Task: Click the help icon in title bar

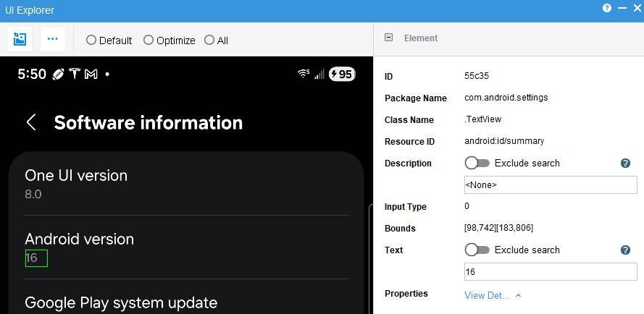Action: (607, 8)
